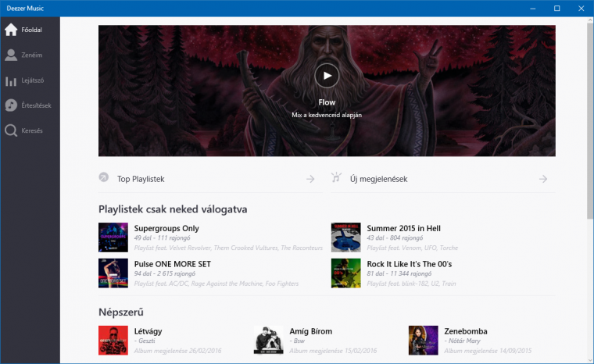Screen dimensions: 594x364
Task: Select the Főoldal menu label
Action: click(31, 30)
